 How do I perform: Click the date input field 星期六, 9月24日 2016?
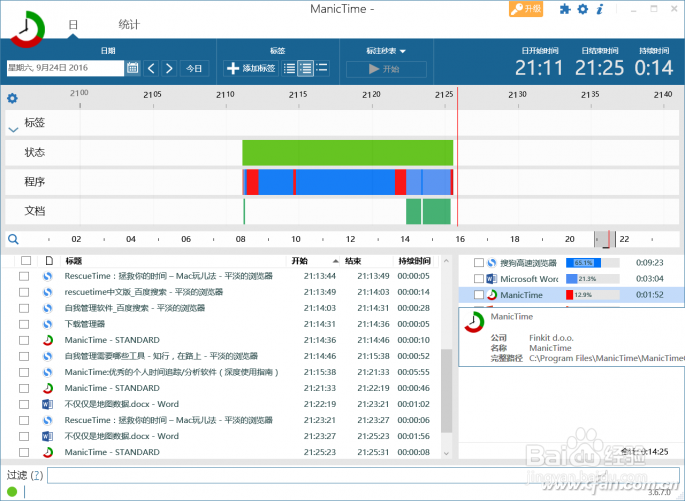[65, 68]
